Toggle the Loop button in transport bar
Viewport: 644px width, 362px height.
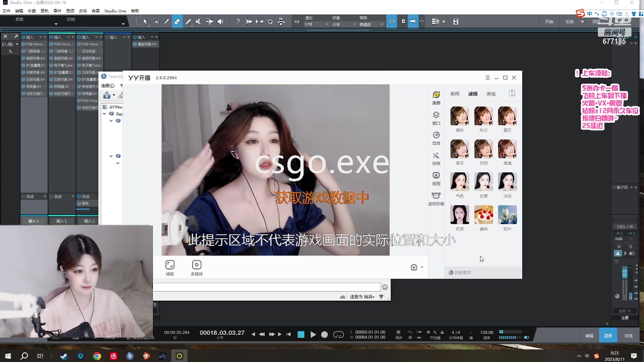pos(339,334)
